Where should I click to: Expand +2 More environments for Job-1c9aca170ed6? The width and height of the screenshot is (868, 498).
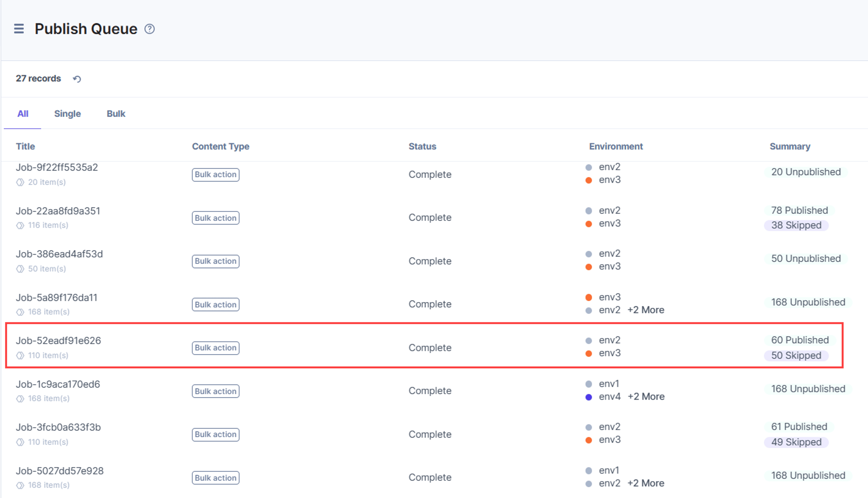click(x=646, y=397)
